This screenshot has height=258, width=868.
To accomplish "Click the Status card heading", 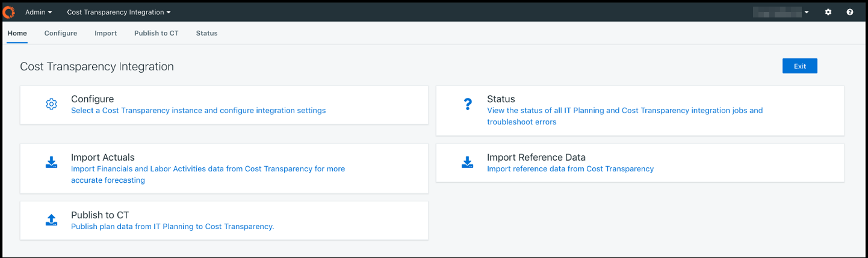I will 501,99.
